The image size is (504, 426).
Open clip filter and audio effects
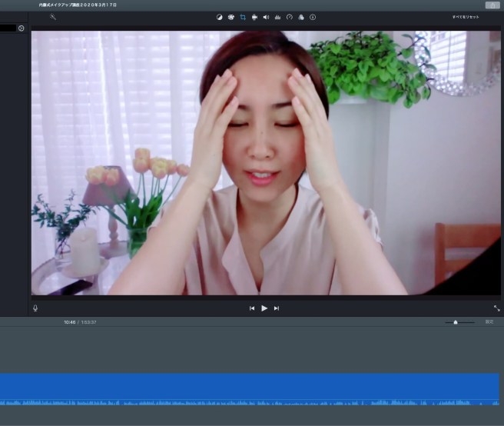click(301, 17)
